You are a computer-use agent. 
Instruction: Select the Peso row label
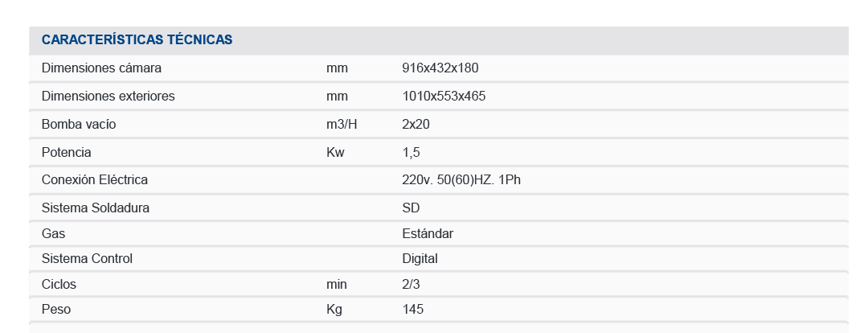[x=56, y=310]
